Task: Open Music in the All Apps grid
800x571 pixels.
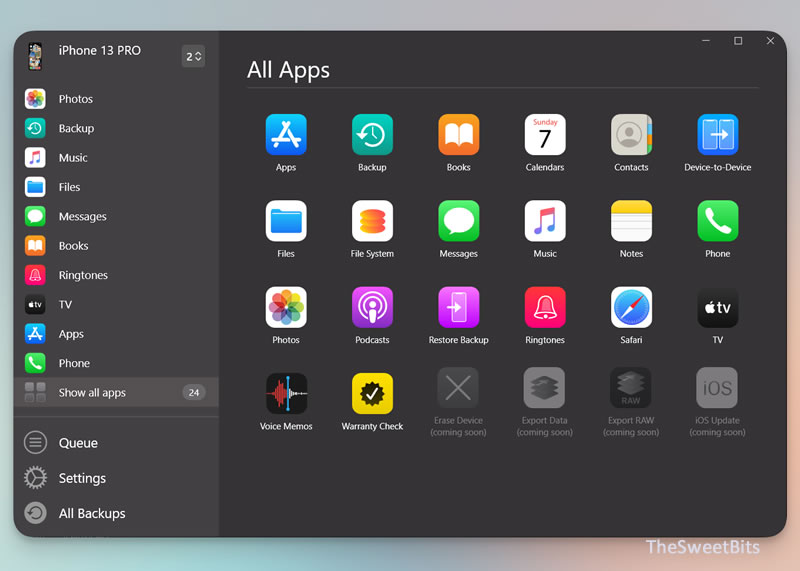Action: tap(545, 221)
